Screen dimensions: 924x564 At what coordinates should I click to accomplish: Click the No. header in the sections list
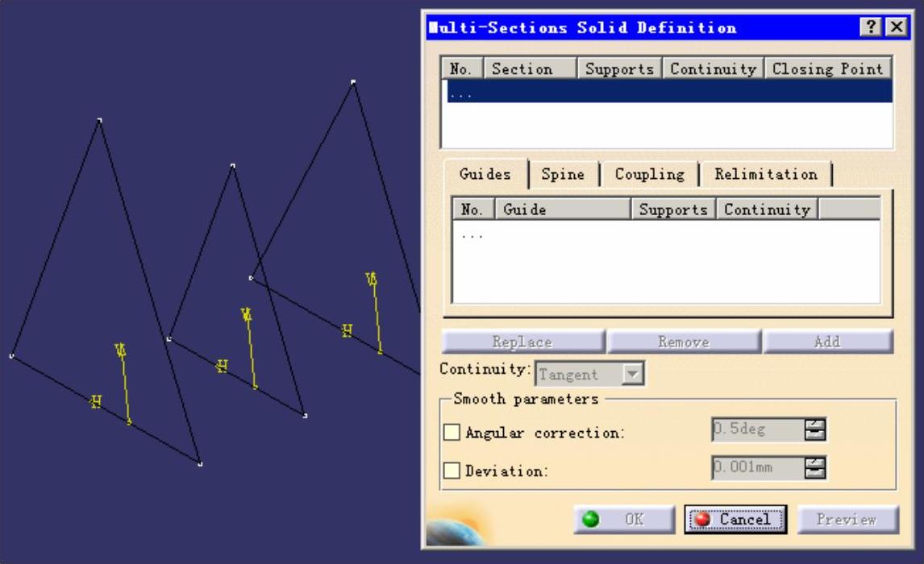(462, 68)
